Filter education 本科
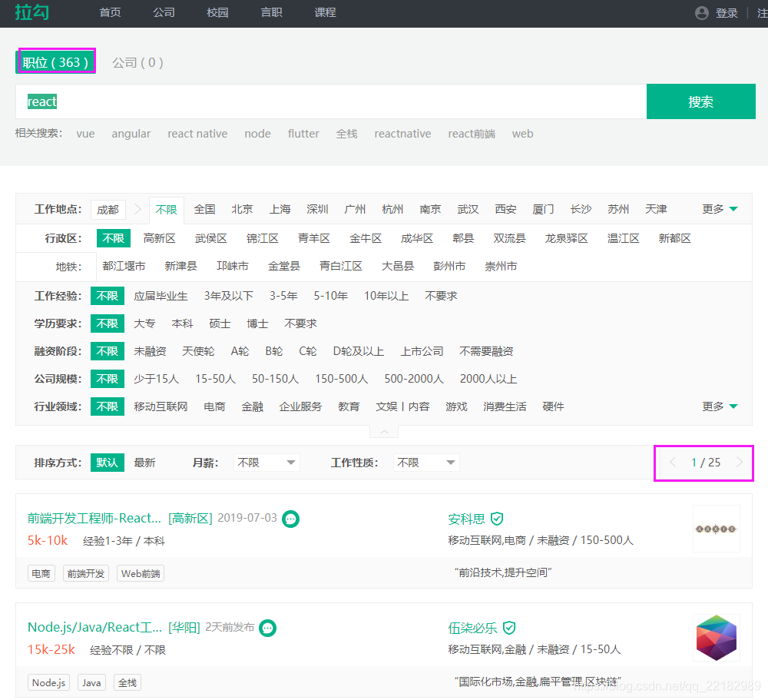 click(x=182, y=324)
